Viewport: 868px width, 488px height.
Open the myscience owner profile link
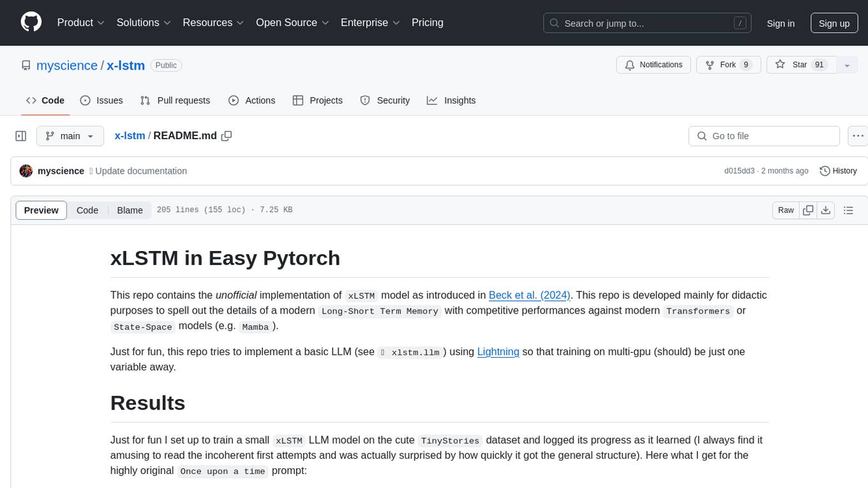[67, 65]
